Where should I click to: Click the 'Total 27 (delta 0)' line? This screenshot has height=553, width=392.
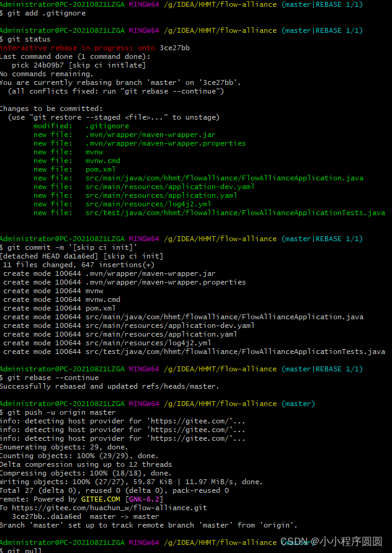pos(115,490)
